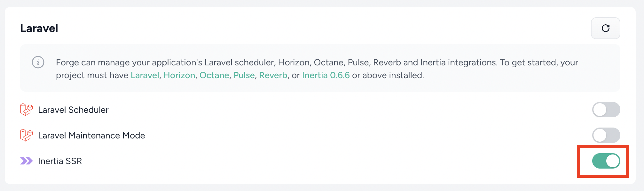Click the Forge integrations info text
This screenshot has height=191, width=644.
317,69
